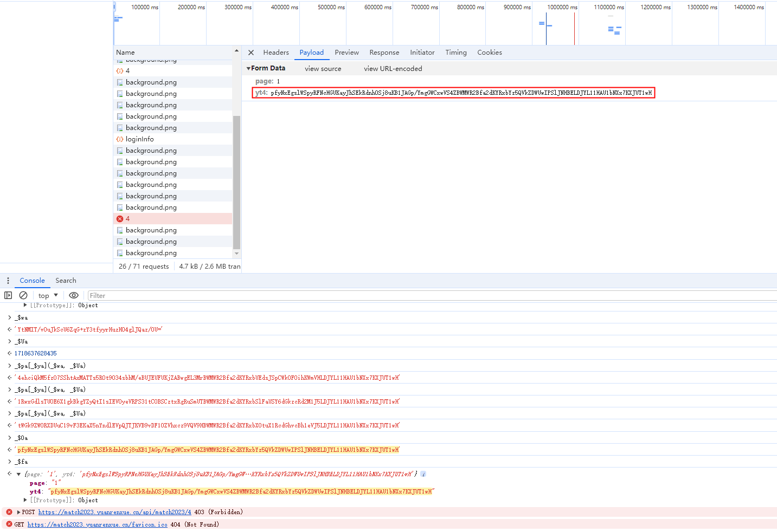
Task: Open the Headers tab
Action: tap(276, 53)
